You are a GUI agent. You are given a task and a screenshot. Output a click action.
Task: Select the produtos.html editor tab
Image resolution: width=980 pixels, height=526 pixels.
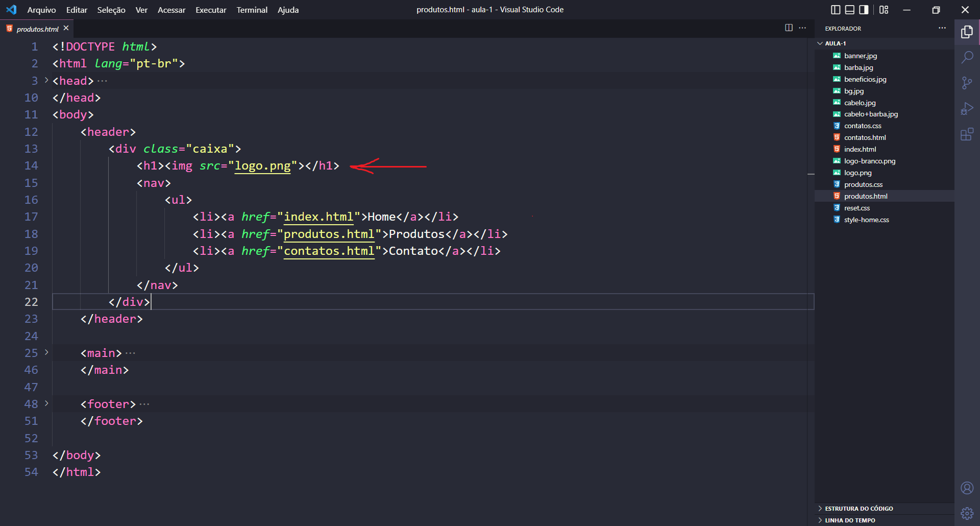pyautogui.click(x=37, y=29)
